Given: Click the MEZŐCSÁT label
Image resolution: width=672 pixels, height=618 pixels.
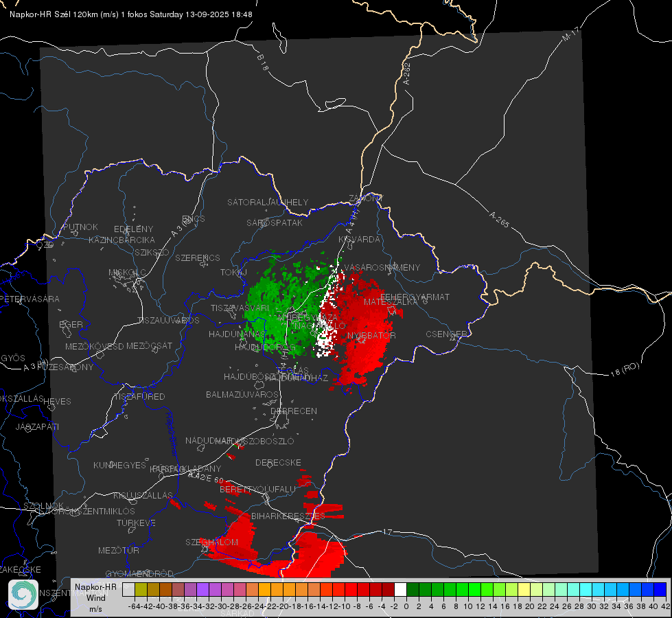Looking at the screenshot, I should click(x=149, y=345).
